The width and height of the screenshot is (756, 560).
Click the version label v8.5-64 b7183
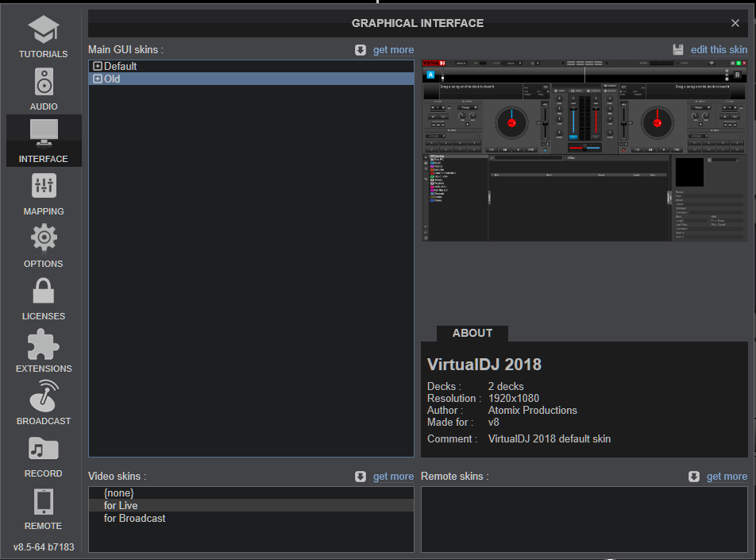click(x=44, y=547)
